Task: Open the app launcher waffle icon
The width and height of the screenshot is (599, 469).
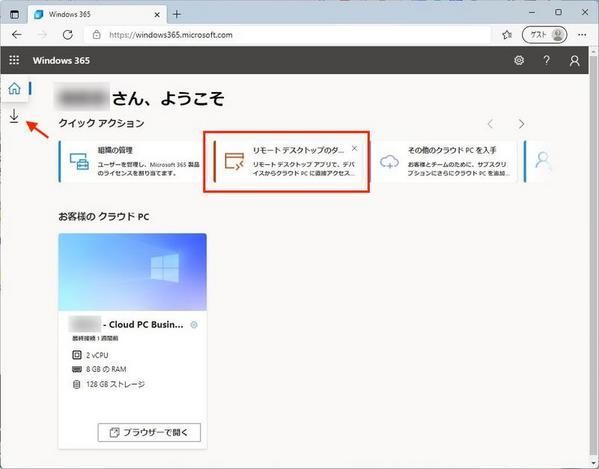Action: [x=14, y=60]
